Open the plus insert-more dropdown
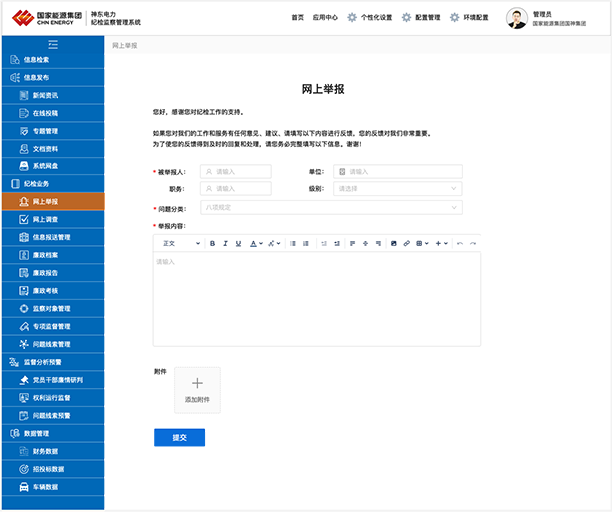Viewport: 612px width, 512px height. pyautogui.click(x=441, y=244)
